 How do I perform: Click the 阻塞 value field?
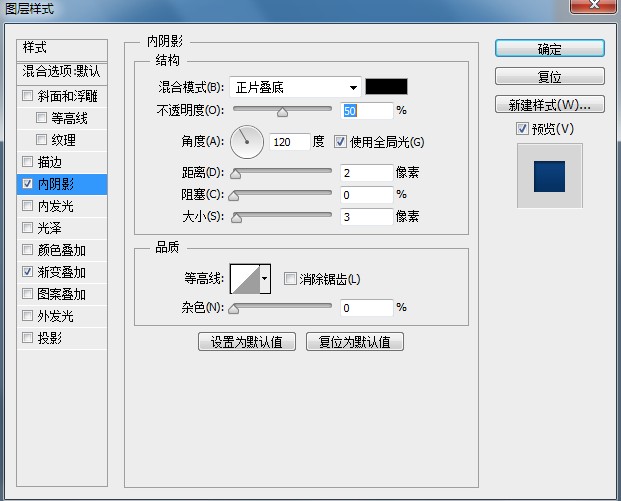pyautogui.click(x=367, y=195)
